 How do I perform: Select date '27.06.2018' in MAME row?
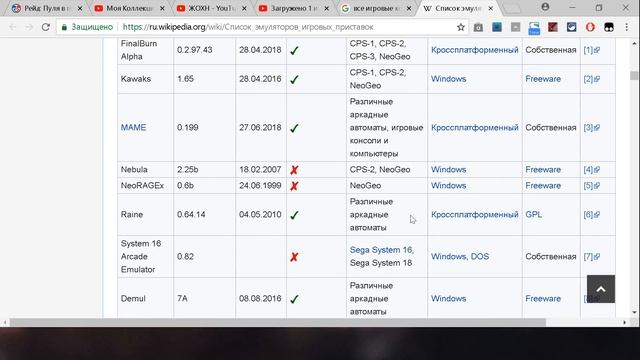[260, 127]
